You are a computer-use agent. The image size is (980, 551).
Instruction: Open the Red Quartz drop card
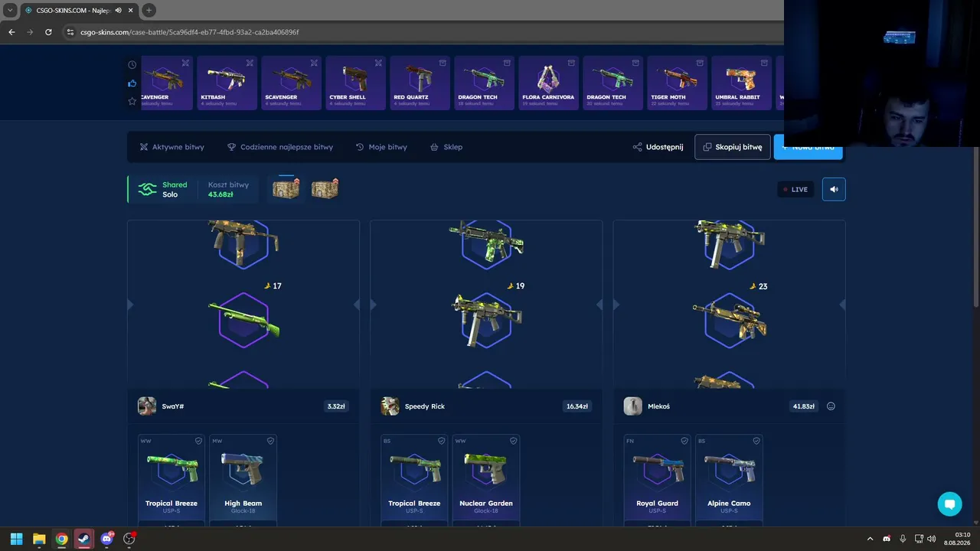(420, 83)
